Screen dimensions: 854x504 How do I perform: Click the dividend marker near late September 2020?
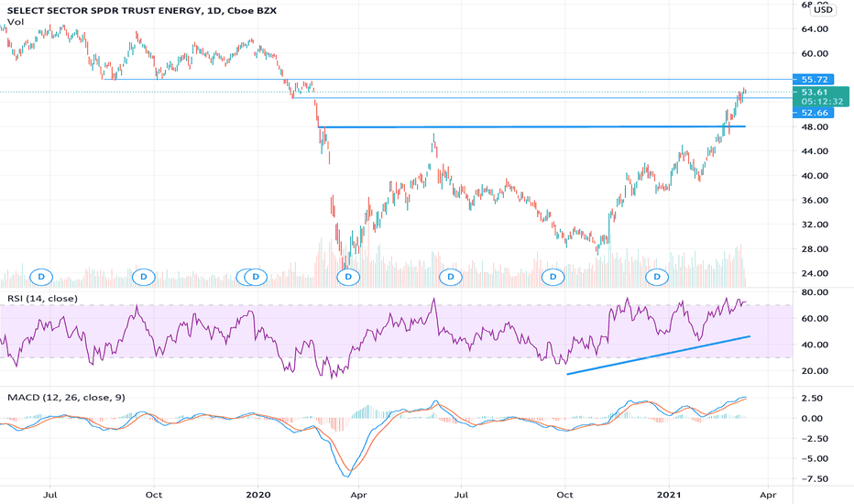[553, 277]
